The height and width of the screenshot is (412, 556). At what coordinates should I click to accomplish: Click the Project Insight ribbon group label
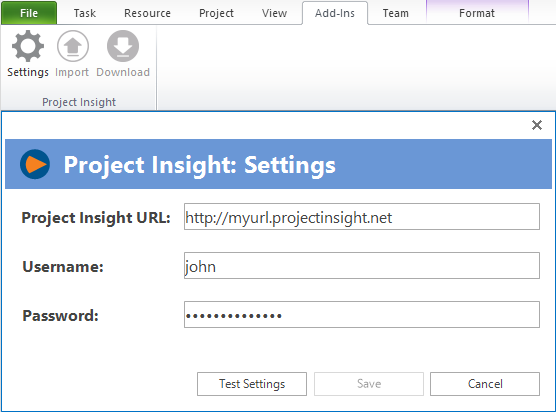(79, 102)
